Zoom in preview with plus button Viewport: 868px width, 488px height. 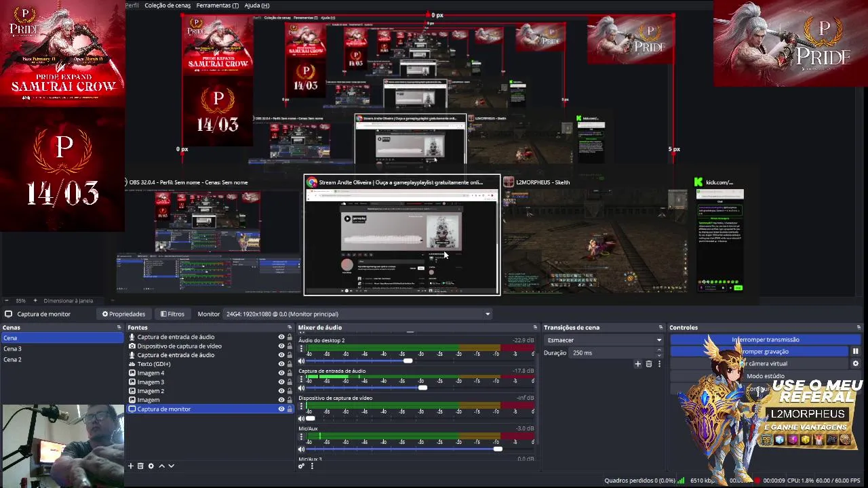(35, 300)
